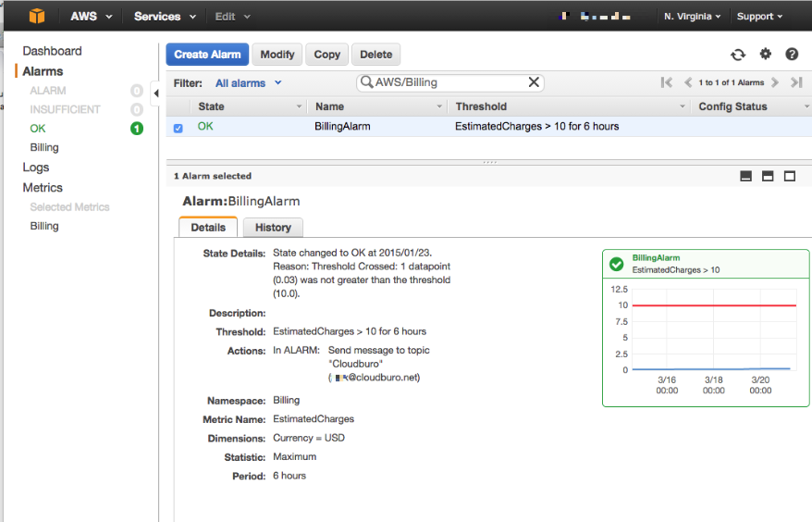Click the Create Alarm button
The height and width of the screenshot is (522, 812).
(x=207, y=55)
